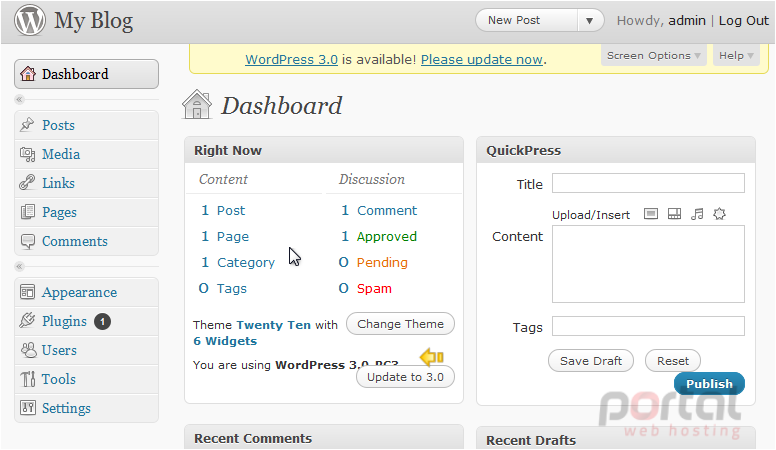The width and height of the screenshot is (776, 450).
Task: Open the Tools menu
Action: click(x=87, y=379)
